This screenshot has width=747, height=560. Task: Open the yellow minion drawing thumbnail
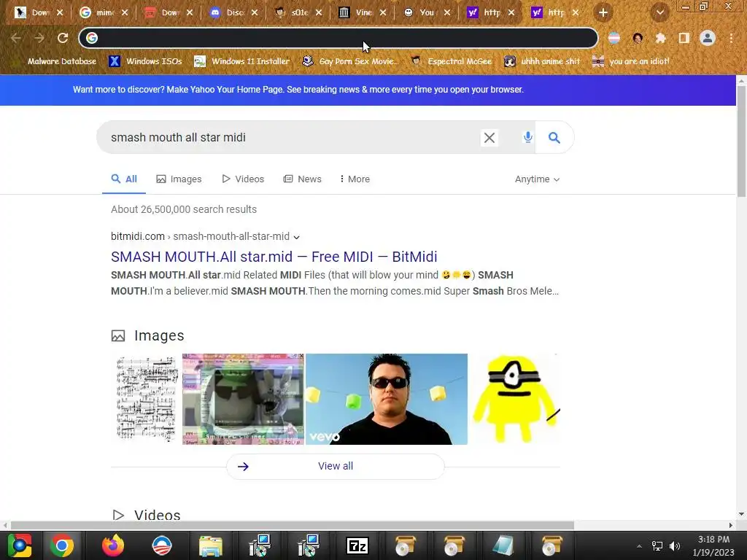(516, 399)
